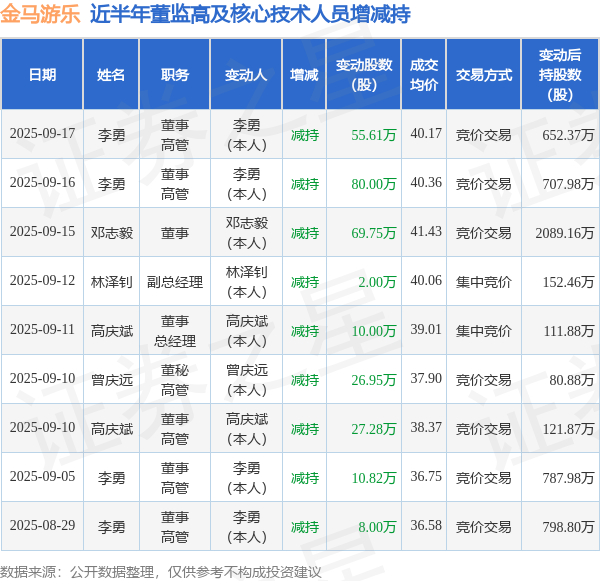This screenshot has height=581, width=600.
Task: Click the 2.00万 share change value
Action: [x=377, y=282]
